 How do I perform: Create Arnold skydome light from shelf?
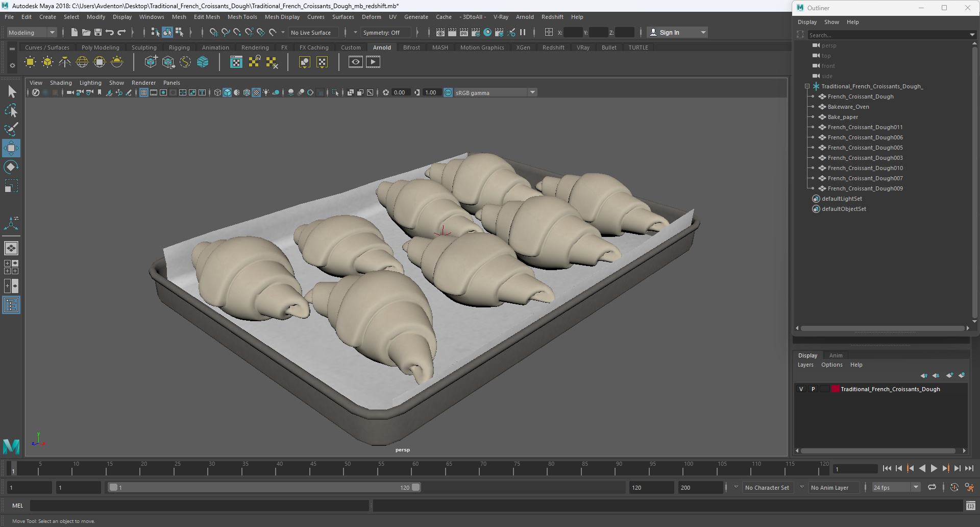point(82,62)
